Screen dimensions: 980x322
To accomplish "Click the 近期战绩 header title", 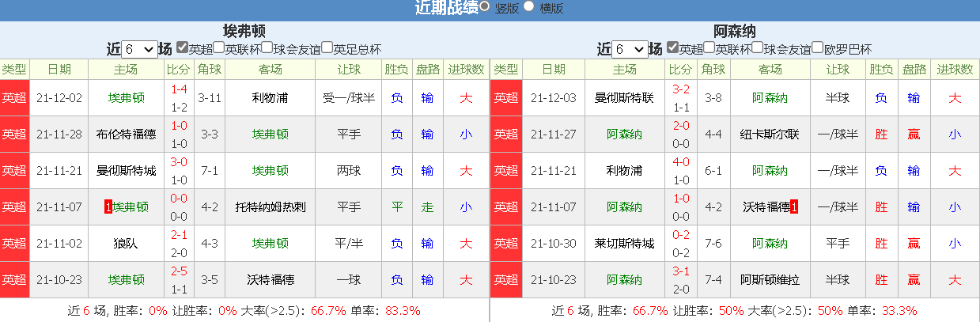I will (446, 8).
